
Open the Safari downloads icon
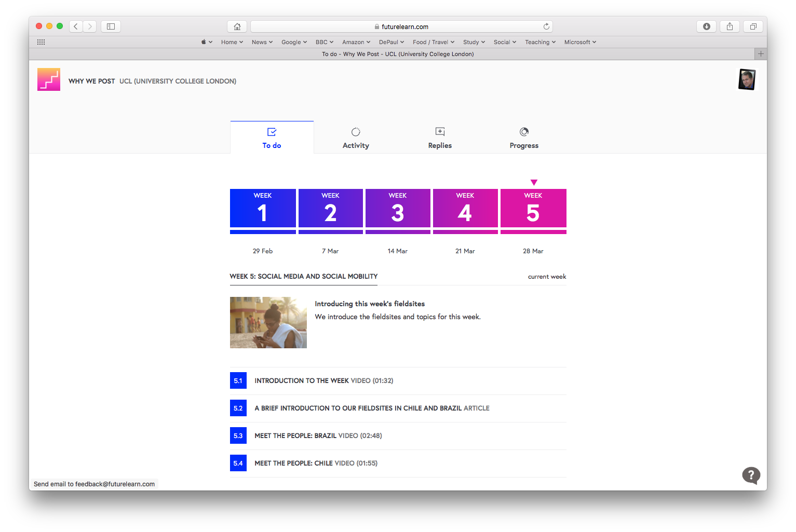(x=706, y=26)
